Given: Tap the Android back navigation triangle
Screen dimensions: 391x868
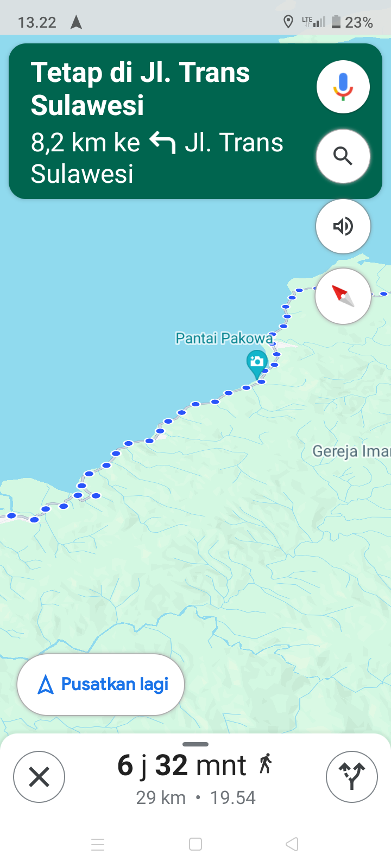Looking at the screenshot, I should (292, 844).
